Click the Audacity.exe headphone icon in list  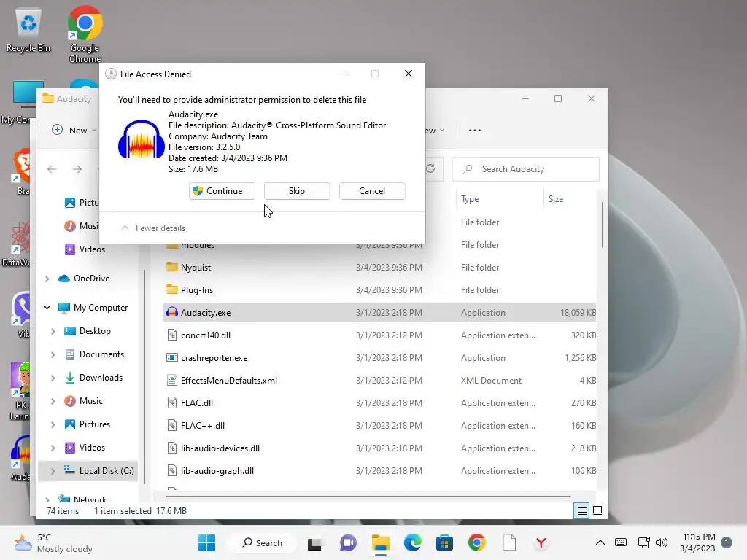[x=171, y=312]
